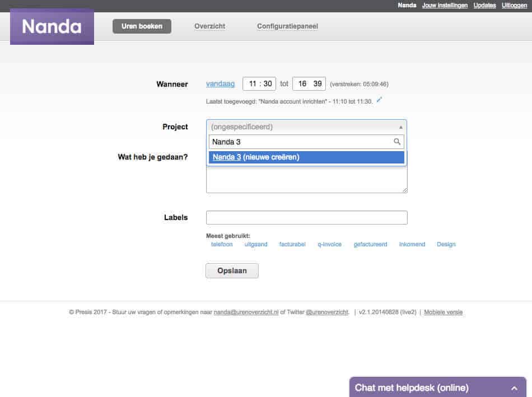This screenshot has height=397, width=532.
Task: Open the Updates link
Action: tap(484, 5)
